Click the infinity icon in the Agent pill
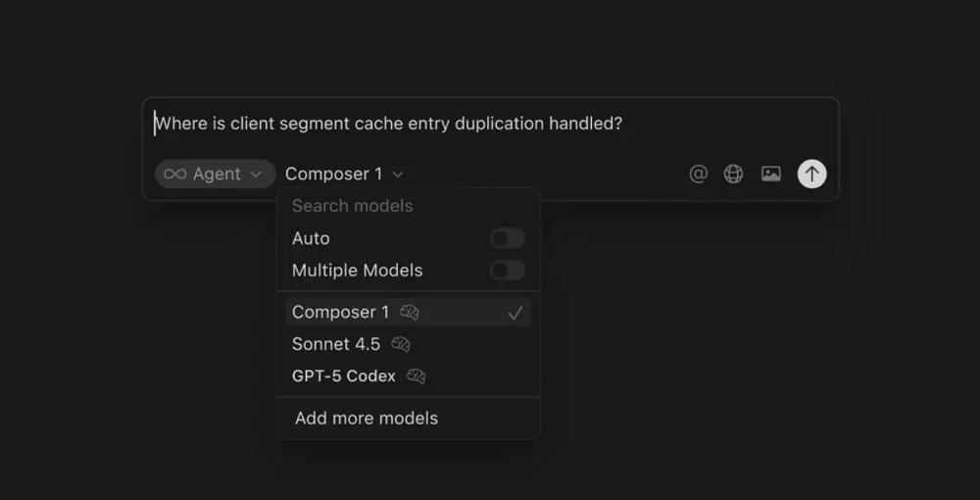The width and height of the screenshot is (980, 500). 175,174
